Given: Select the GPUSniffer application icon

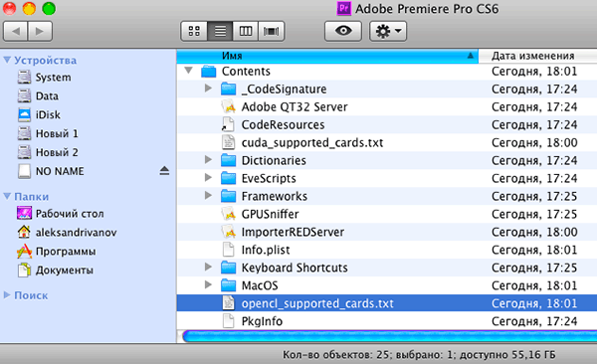Looking at the screenshot, I should [x=229, y=214].
